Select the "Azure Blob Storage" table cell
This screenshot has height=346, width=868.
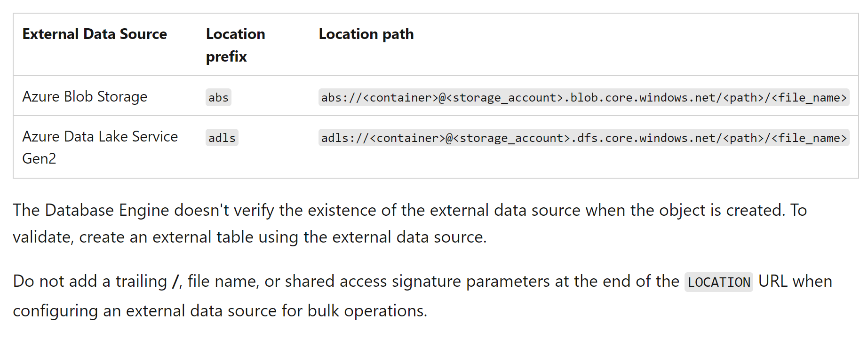coord(85,96)
